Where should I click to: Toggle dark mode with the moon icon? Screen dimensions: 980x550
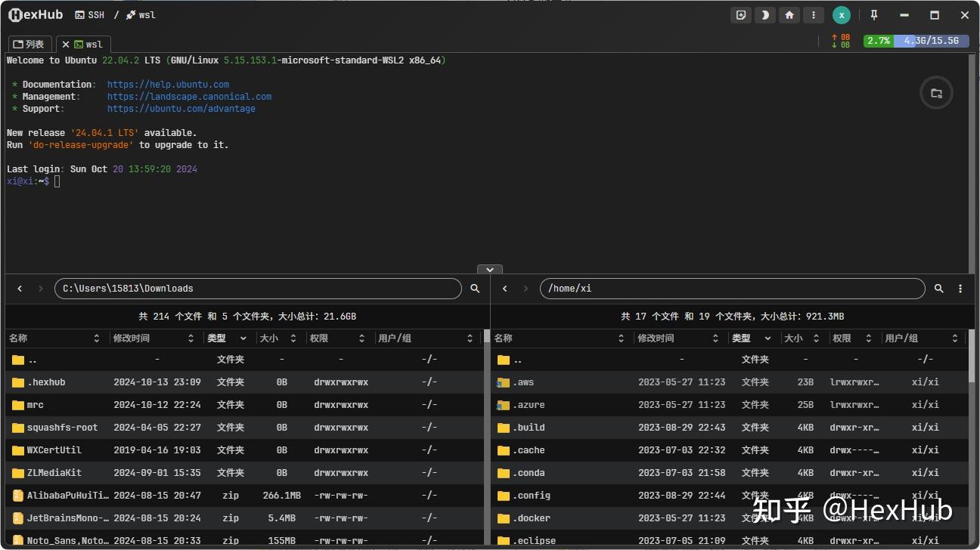click(x=764, y=15)
